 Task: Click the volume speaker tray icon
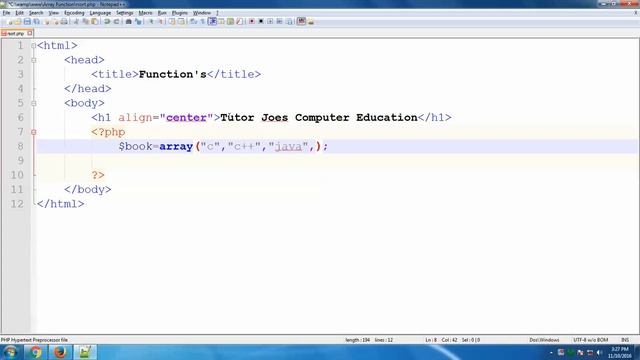pos(599,352)
